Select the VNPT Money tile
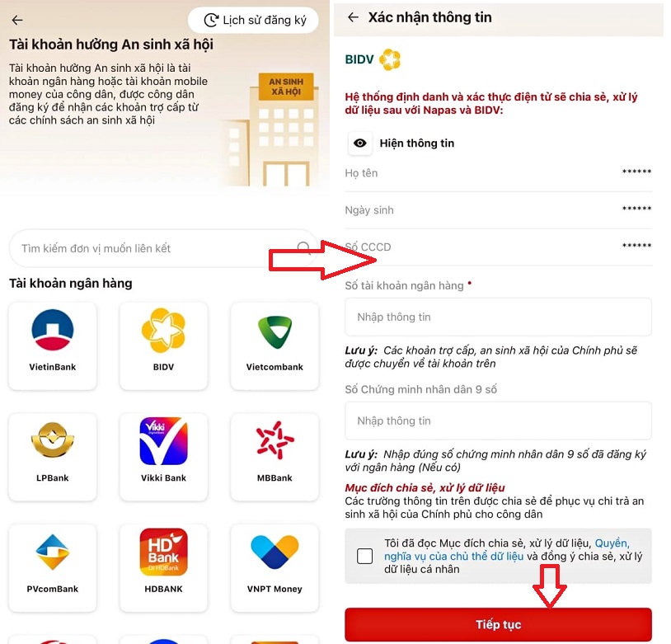This screenshot has height=644, width=671. [x=274, y=567]
